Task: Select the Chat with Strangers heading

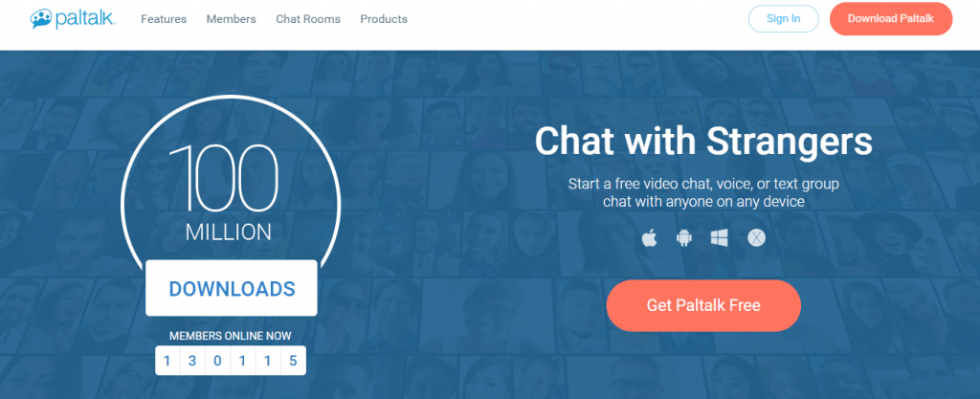Action: [x=703, y=142]
